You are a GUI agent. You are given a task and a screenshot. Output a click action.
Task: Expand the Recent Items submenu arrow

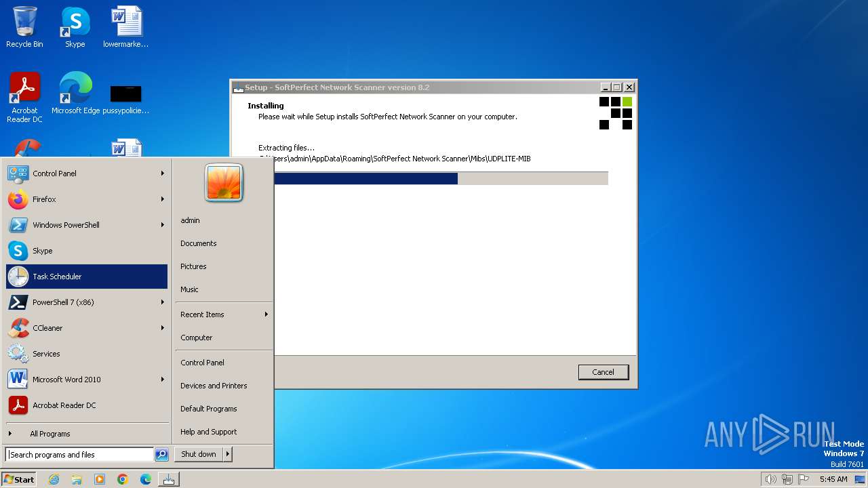(267, 314)
